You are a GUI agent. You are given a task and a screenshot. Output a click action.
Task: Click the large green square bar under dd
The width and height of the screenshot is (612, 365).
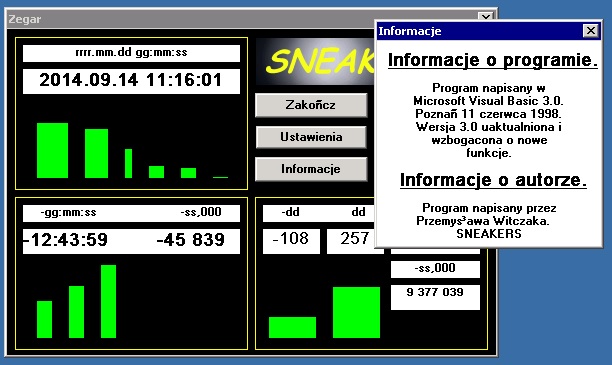coord(356,312)
